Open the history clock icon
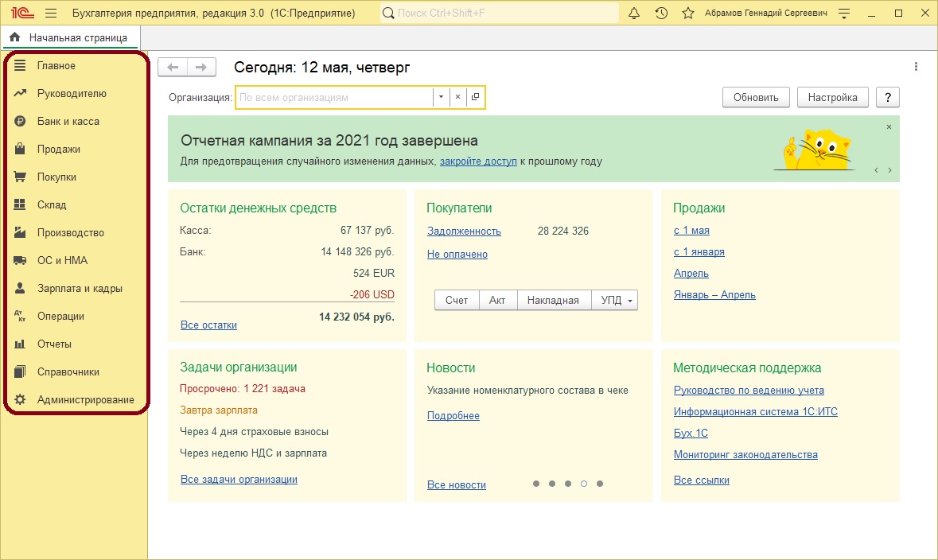938x560 pixels. pyautogui.click(x=661, y=14)
